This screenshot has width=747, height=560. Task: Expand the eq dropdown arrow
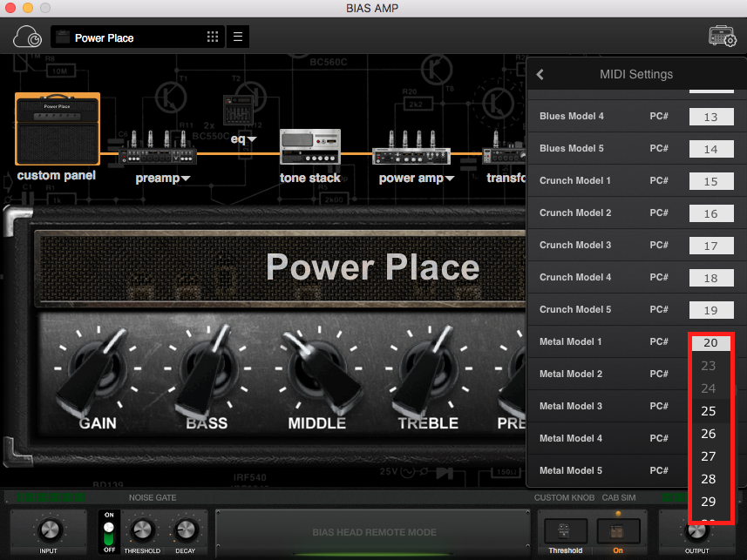click(x=252, y=139)
